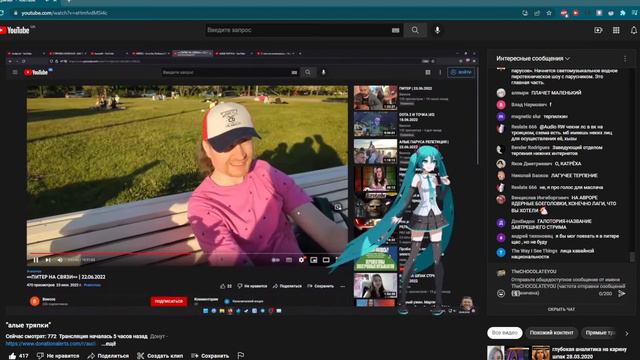
Task: Click the video title "алые тряпки"
Action: pyautogui.click(x=28, y=325)
